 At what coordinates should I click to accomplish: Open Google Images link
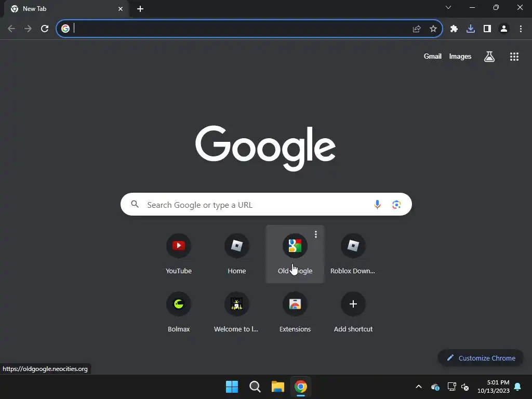pos(460,56)
